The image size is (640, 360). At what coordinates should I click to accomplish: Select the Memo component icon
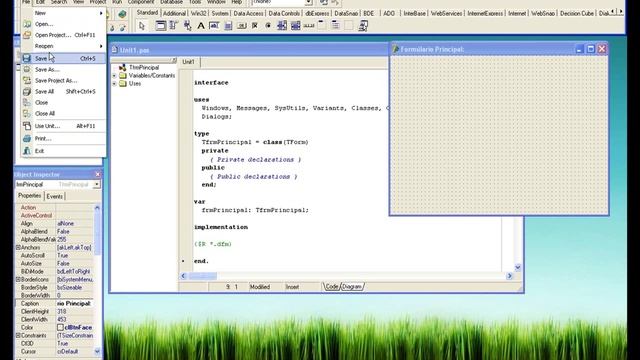(228, 26)
